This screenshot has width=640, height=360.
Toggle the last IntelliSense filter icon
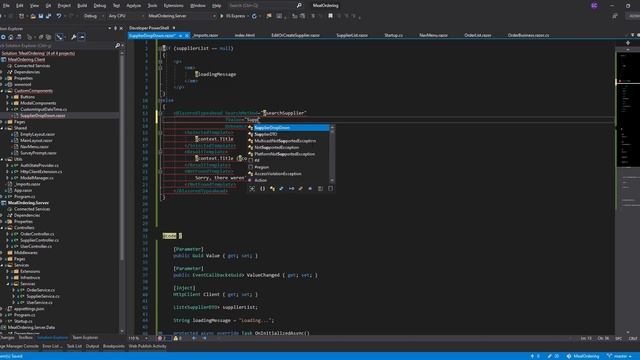coord(330,189)
